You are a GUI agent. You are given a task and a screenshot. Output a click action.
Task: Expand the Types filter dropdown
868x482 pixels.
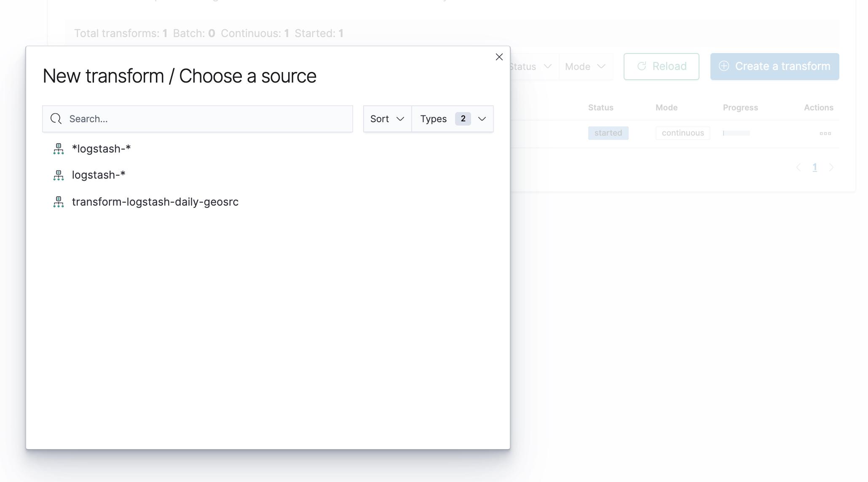453,119
